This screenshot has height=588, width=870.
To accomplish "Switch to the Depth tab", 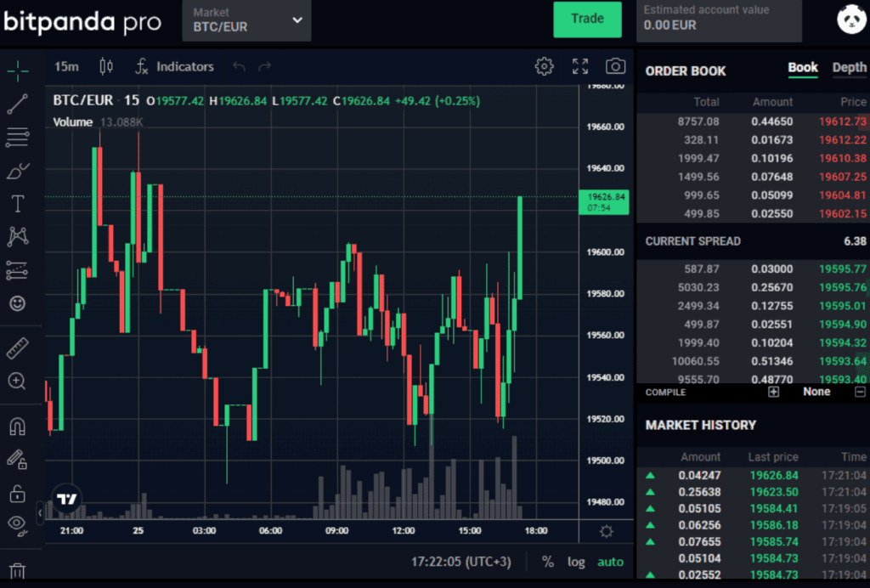I will point(849,68).
